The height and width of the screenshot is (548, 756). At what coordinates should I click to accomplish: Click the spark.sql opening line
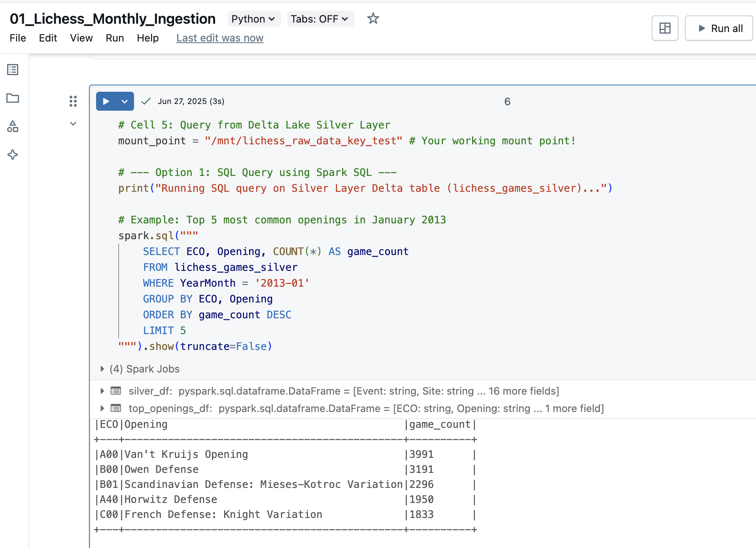point(158,236)
